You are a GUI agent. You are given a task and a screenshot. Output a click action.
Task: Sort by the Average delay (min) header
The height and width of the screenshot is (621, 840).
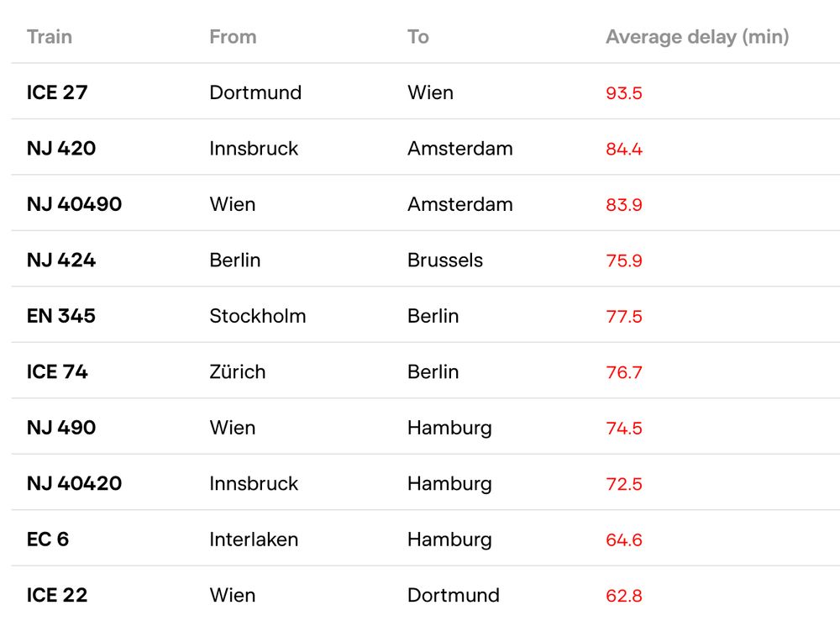697,37
